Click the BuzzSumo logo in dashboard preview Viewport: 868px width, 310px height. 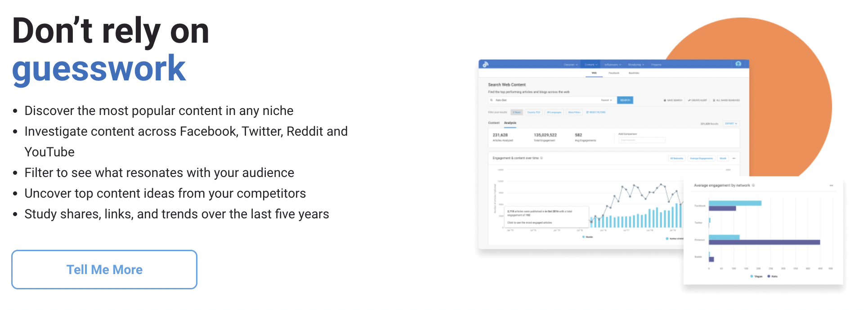[x=485, y=64]
